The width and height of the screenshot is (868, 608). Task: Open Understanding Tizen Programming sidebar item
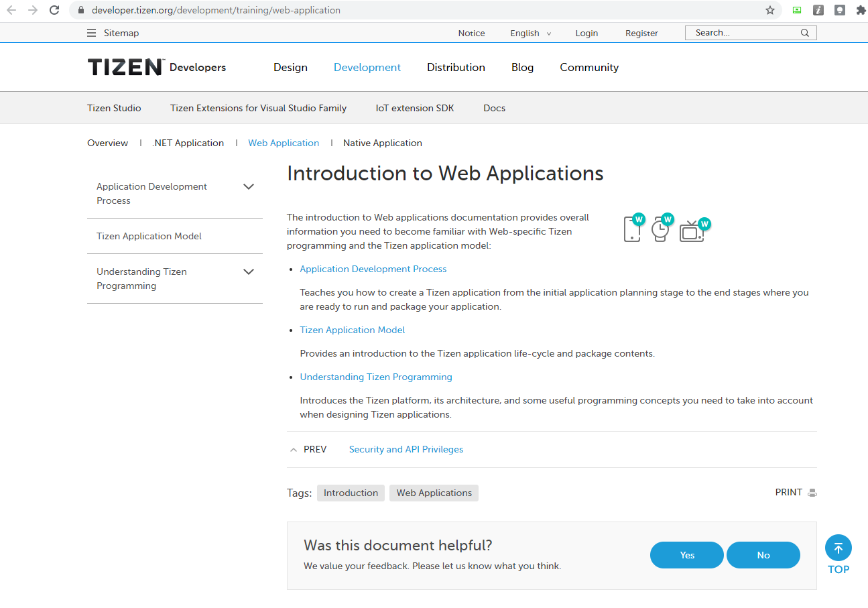[141, 279]
